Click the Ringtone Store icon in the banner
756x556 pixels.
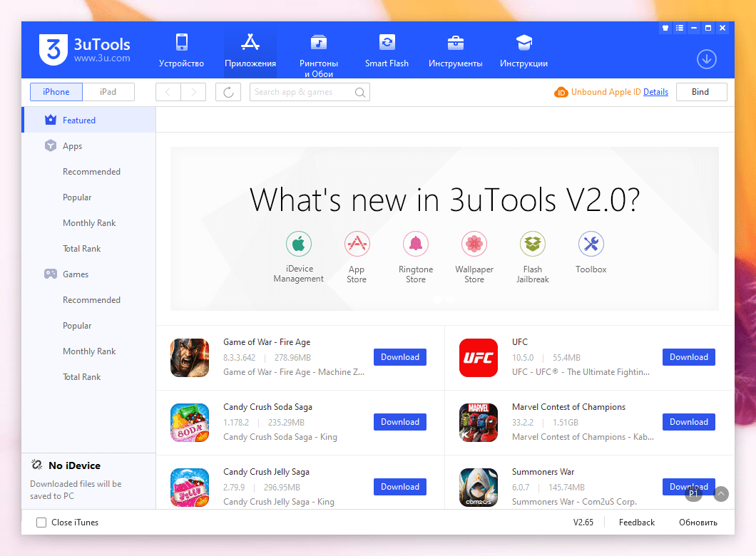coord(416,244)
